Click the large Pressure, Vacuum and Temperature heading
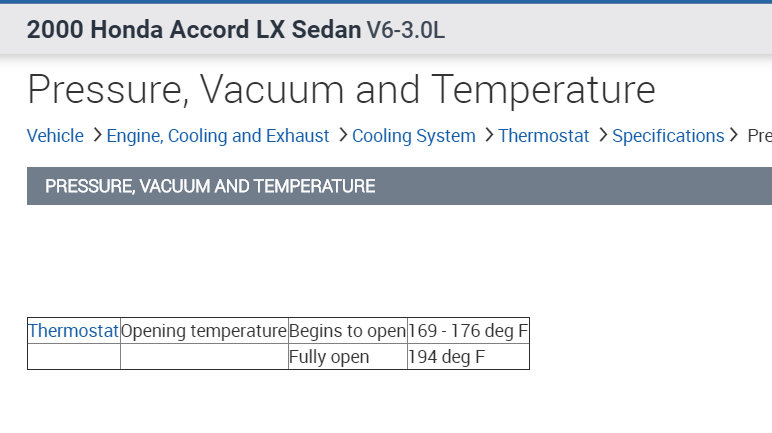Image resolution: width=772 pixels, height=433 pixels. [x=341, y=90]
